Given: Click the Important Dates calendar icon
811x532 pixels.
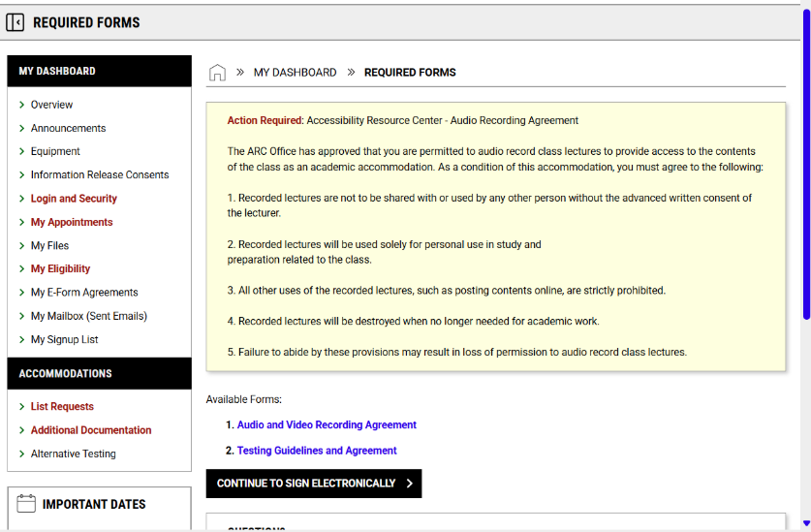Looking at the screenshot, I should [x=26, y=504].
